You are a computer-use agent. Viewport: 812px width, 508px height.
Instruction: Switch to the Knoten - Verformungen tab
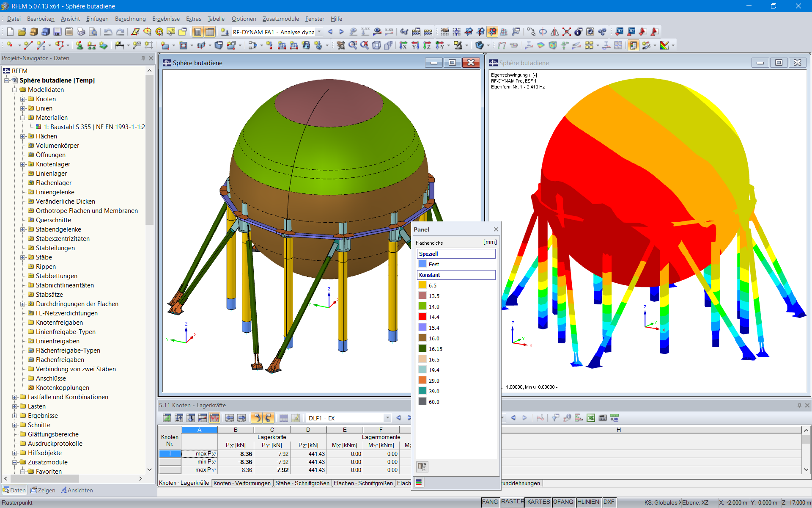(242, 483)
